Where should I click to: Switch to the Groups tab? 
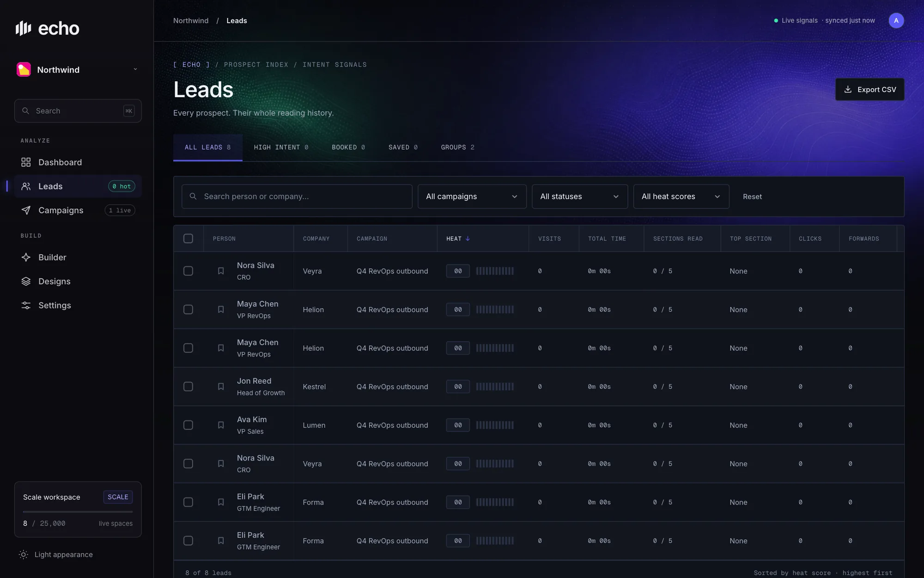click(457, 148)
